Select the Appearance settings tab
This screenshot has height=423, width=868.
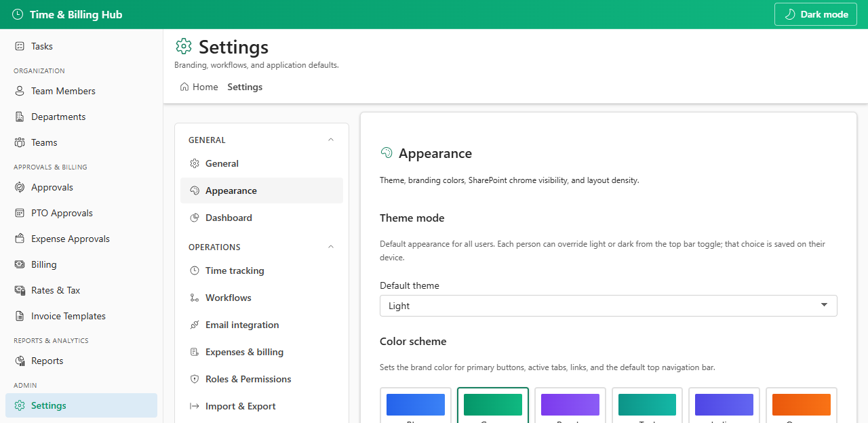tap(262, 190)
